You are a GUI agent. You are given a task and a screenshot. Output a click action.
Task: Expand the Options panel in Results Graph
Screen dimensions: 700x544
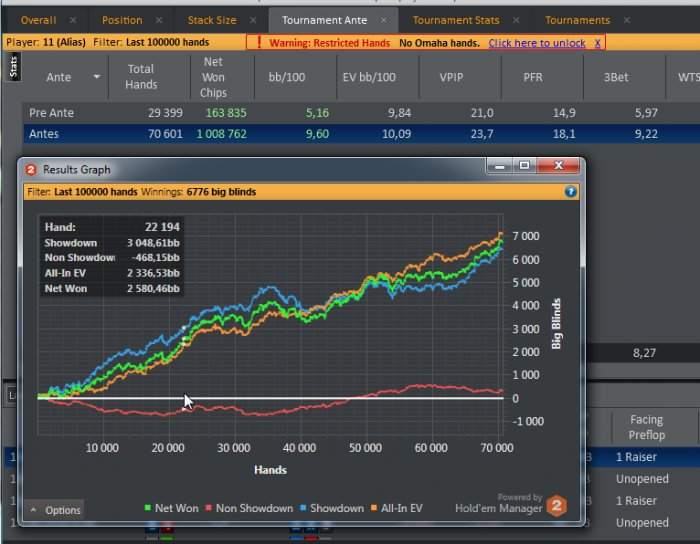tap(55, 510)
